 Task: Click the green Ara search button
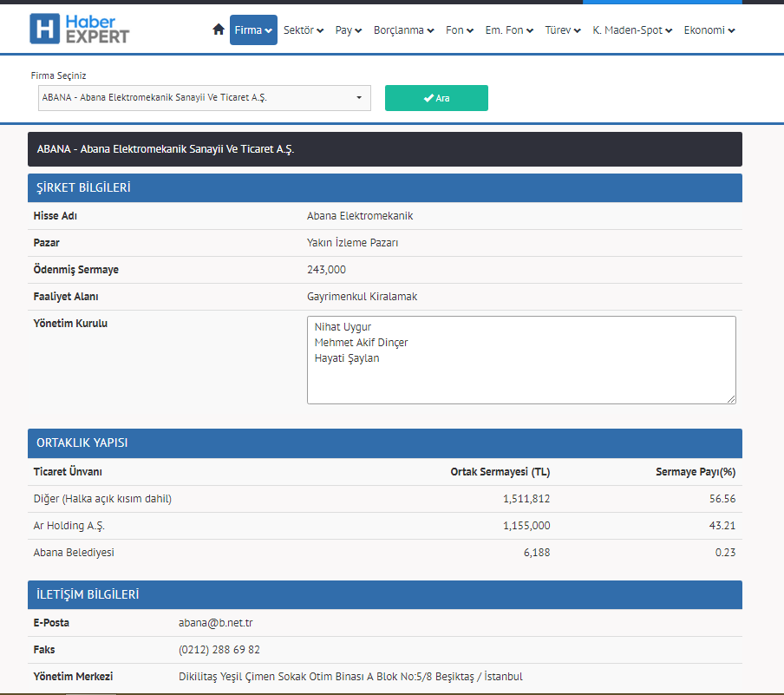pyautogui.click(x=436, y=97)
